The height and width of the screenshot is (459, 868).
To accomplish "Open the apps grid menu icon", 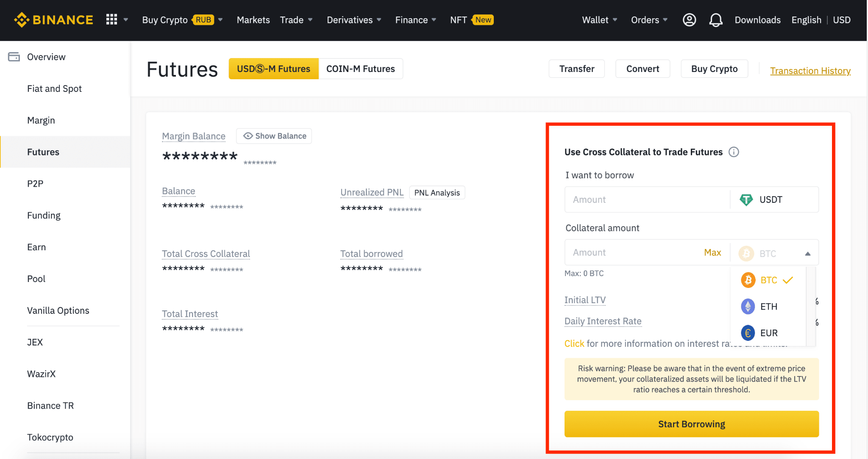I will pyautogui.click(x=111, y=19).
